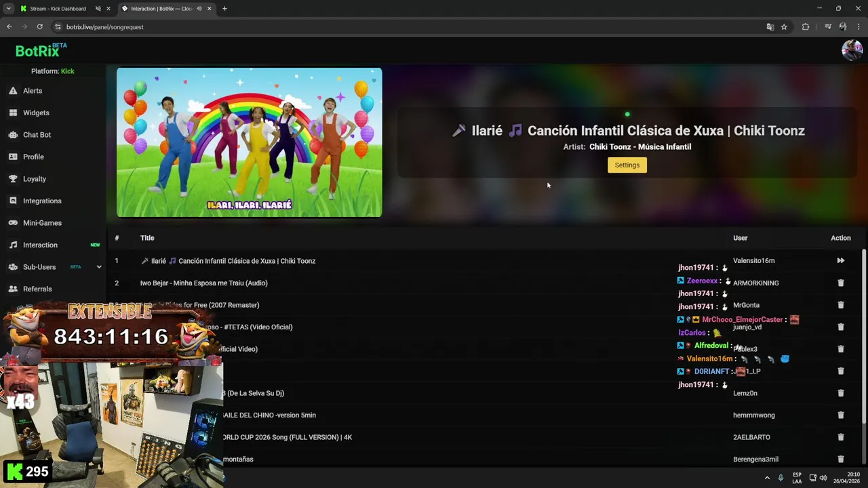Click the Title column header
Viewport: 868px width, 488px height.
click(147, 238)
